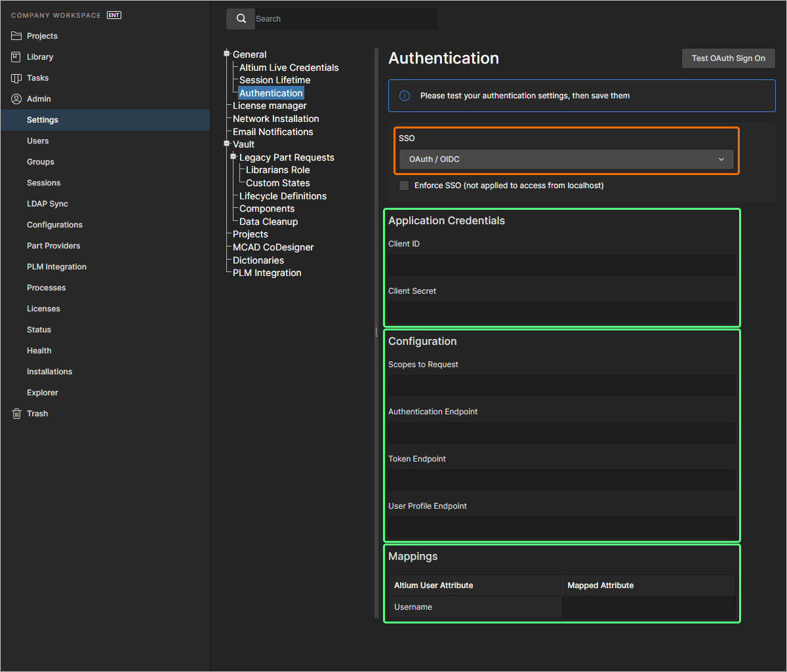Click the Admin user icon
The width and height of the screenshot is (787, 672).
coord(16,99)
